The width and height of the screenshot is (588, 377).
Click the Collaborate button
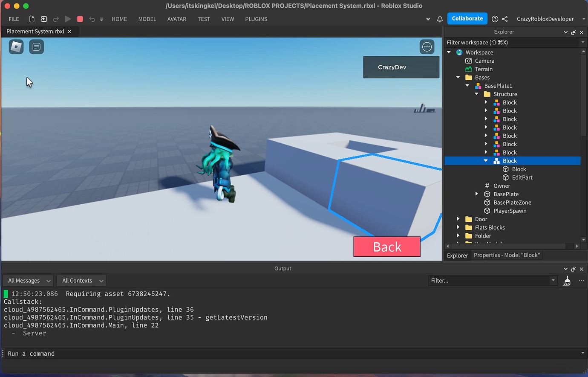pos(467,18)
